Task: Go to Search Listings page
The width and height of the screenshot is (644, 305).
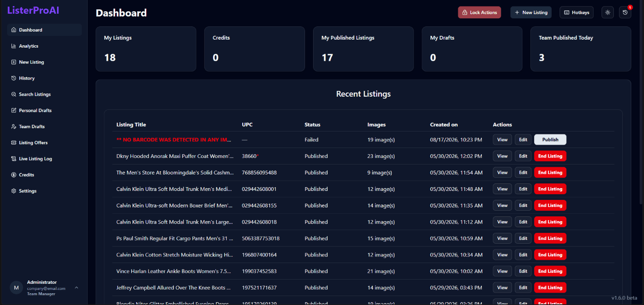Action: [44, 94]
